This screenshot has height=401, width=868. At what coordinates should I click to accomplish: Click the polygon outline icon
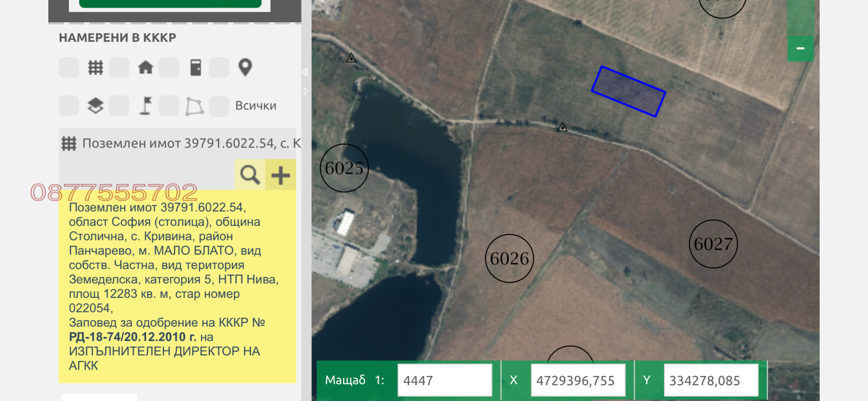click(x=195, y=106)
